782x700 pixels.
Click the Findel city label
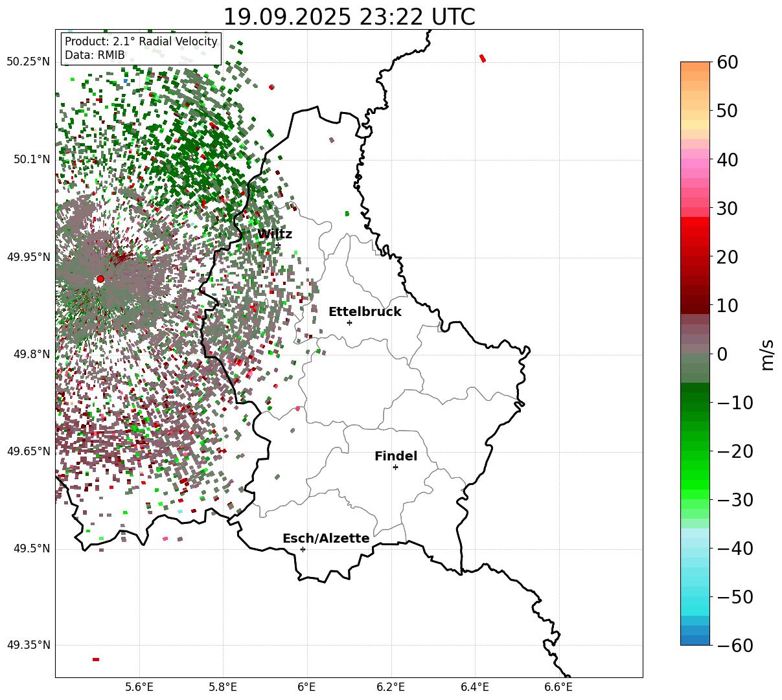pos(396,457)
